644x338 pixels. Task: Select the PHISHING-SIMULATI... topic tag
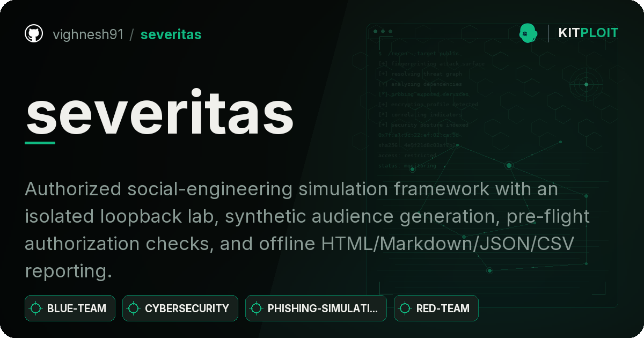(x=316, y=308)
